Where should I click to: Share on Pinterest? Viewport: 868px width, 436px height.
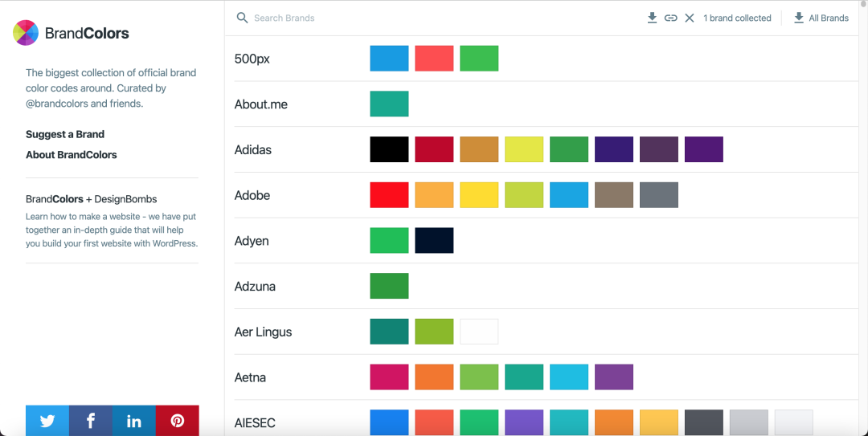pos(178,421)
